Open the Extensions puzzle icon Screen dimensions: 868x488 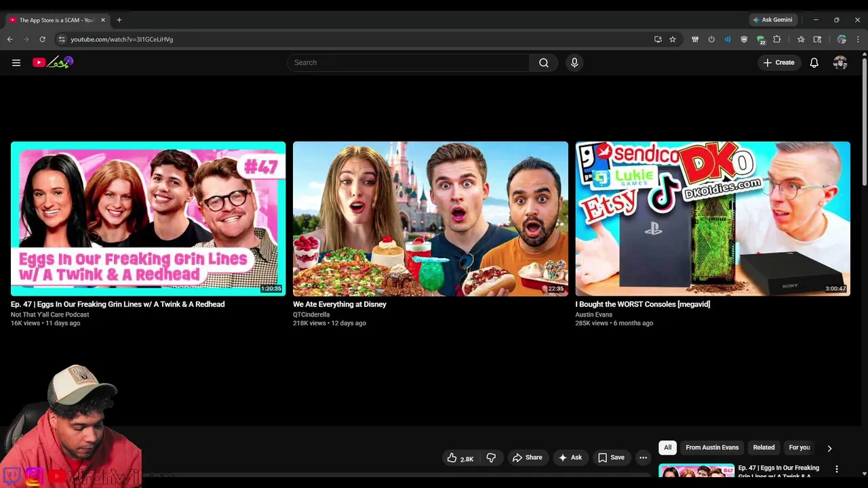point(777,39)
